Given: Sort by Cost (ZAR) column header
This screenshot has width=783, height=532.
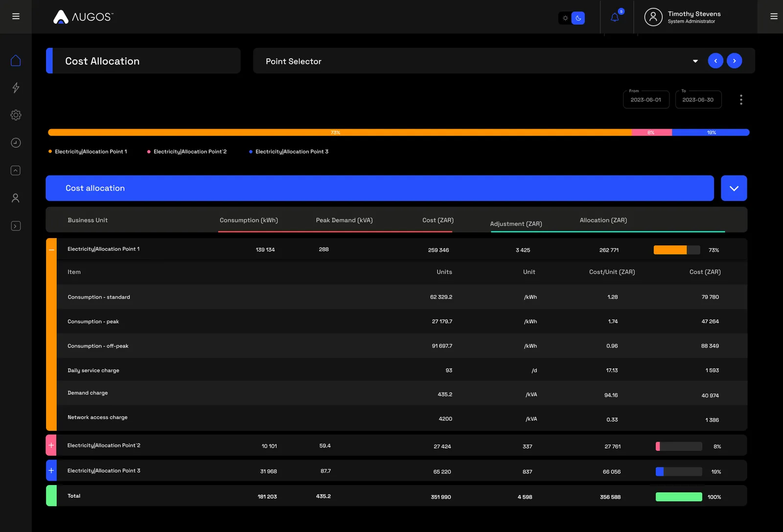Looking at the screenshot, I should (438, 220).
